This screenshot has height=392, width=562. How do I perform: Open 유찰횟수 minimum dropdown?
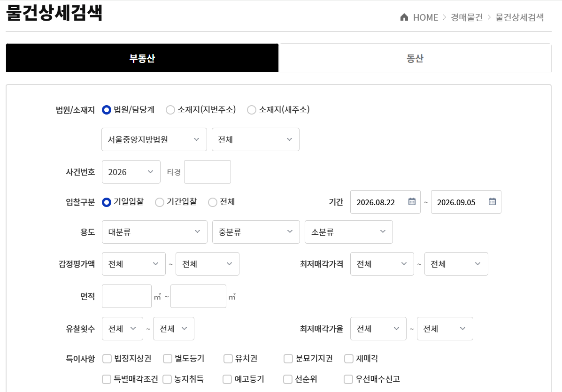coord(123,329)
